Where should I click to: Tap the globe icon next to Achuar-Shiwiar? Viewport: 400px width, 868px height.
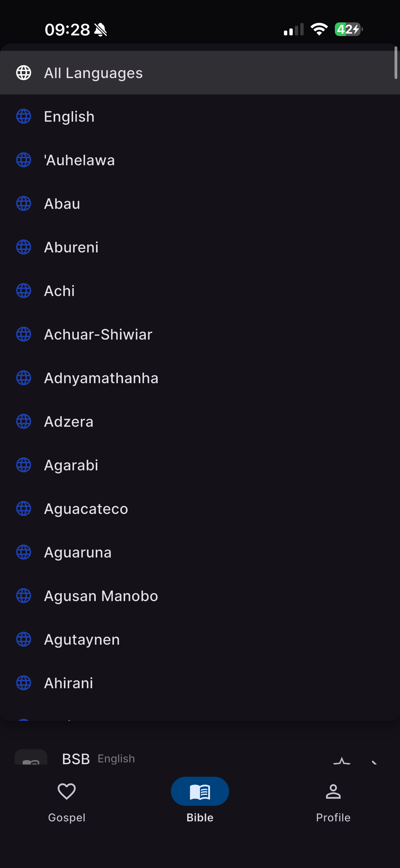(x=24, y=334)
